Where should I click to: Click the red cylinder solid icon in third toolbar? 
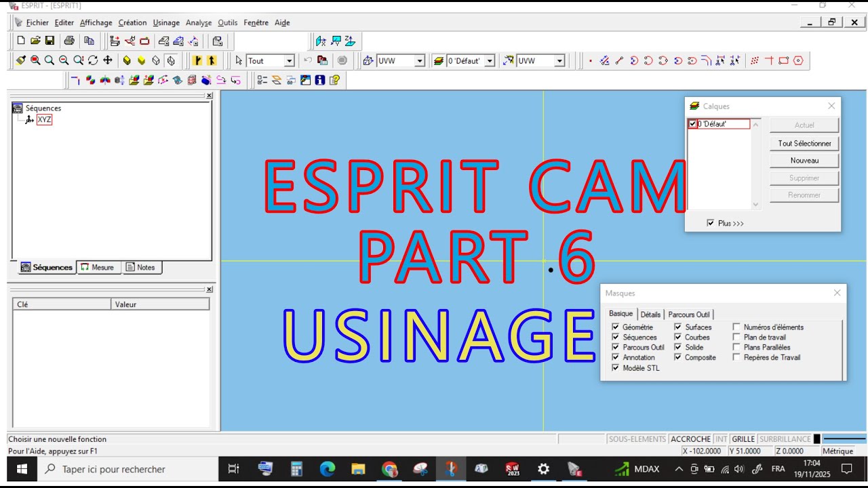[192, 80]
